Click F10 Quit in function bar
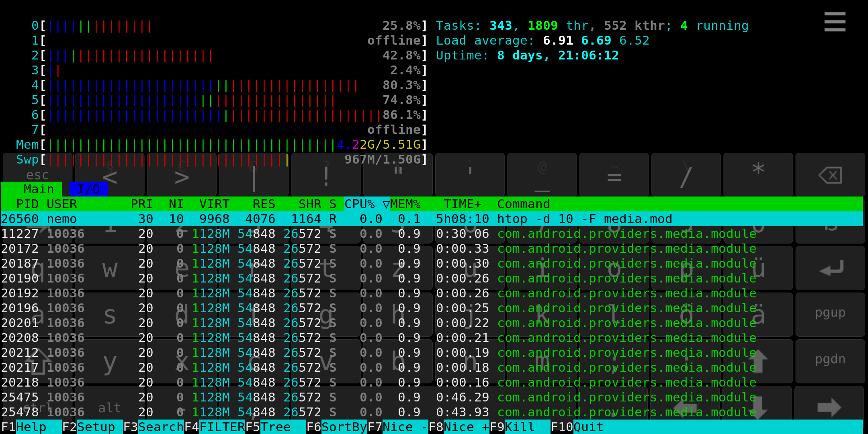 coord(578,427)
